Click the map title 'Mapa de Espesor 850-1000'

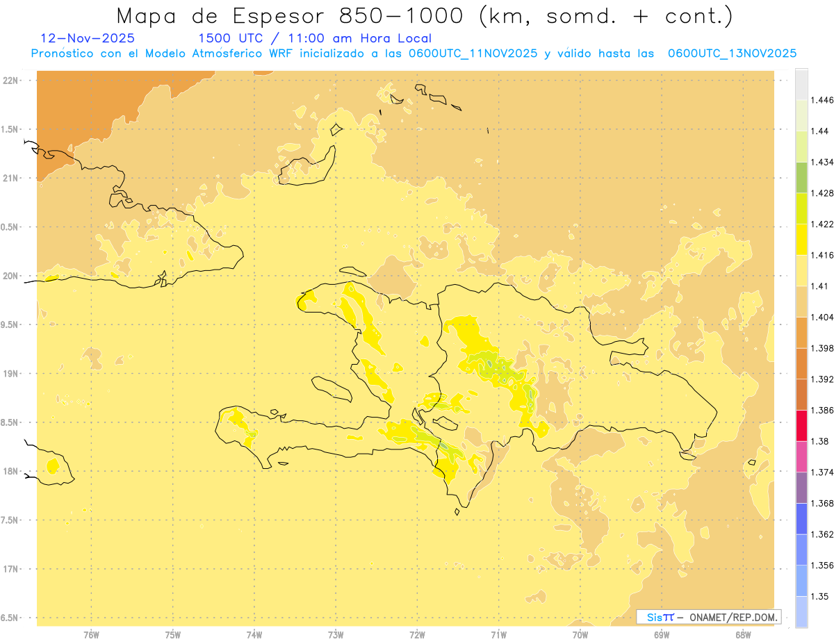[292, 15]
